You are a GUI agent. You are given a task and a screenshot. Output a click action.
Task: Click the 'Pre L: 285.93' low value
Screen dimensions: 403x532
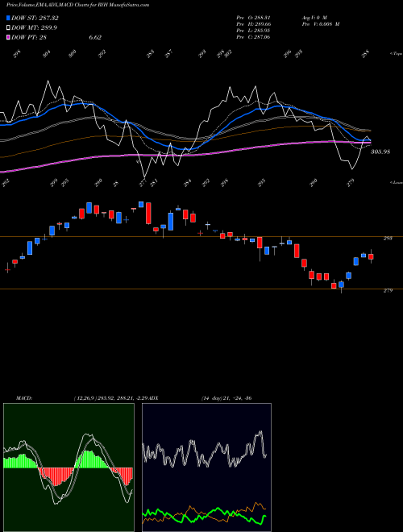[253, 31]
